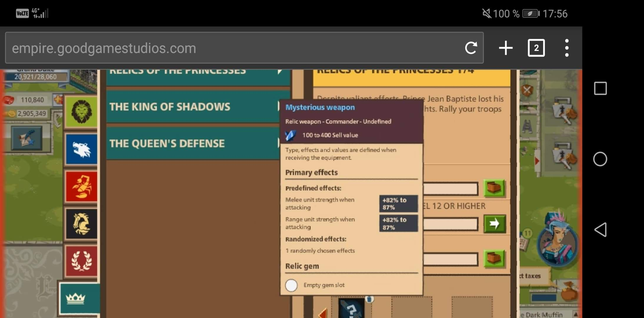Click the empty gem slot circle
The height and width of the screenshot is (318, 644).
pyautogui.click(x=291, y=285)
